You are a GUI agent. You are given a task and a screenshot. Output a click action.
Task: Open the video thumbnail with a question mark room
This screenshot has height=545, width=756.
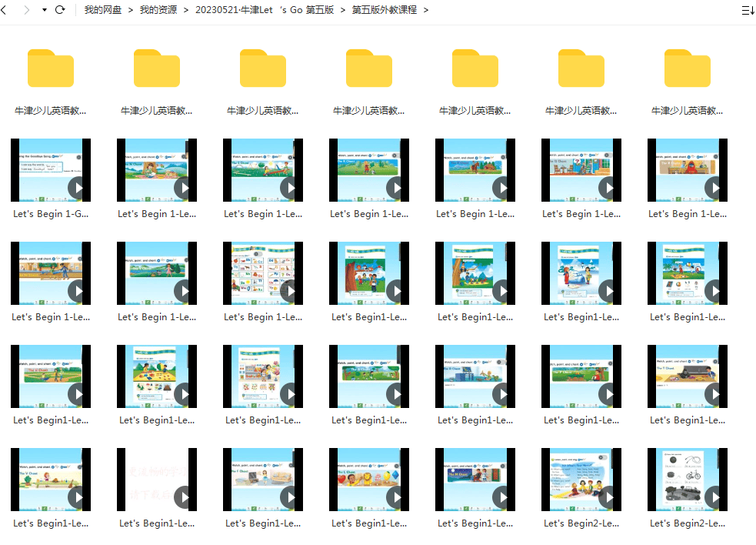[x=581, y=170]
